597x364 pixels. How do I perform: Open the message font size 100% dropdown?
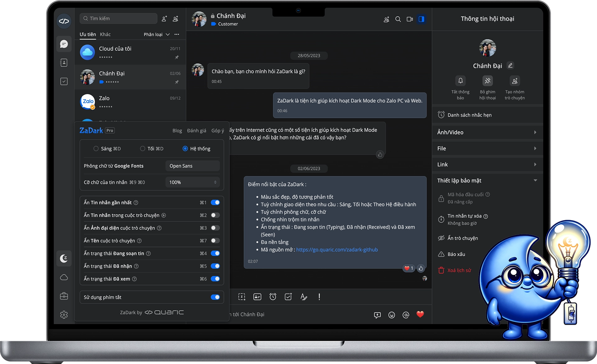[x=192, y=182]
